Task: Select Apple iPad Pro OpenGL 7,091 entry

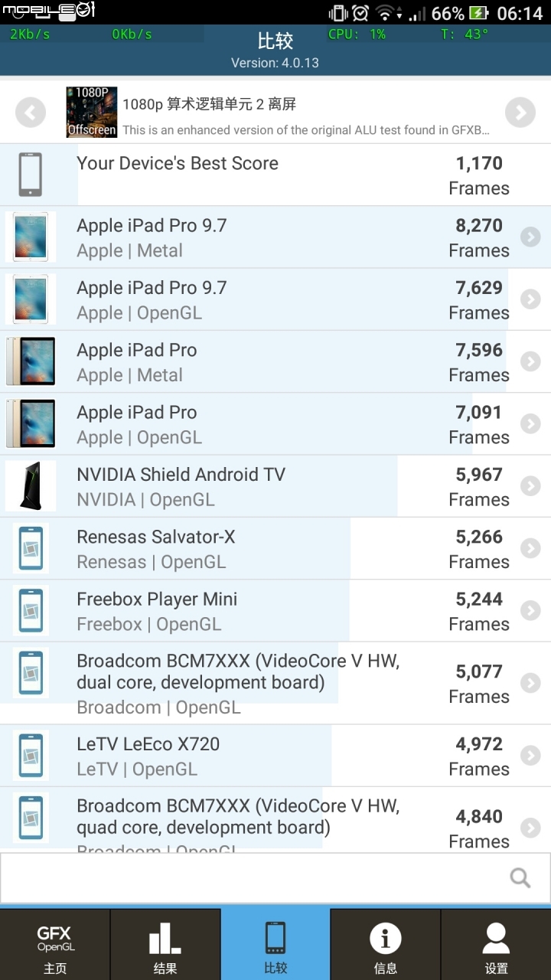Action: click(x=275, y=424)
